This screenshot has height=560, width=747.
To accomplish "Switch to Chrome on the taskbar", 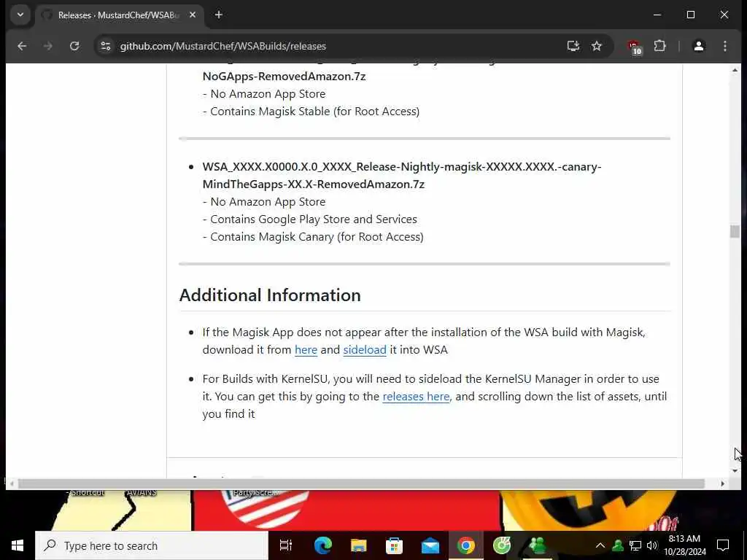I will pos(465,545).
